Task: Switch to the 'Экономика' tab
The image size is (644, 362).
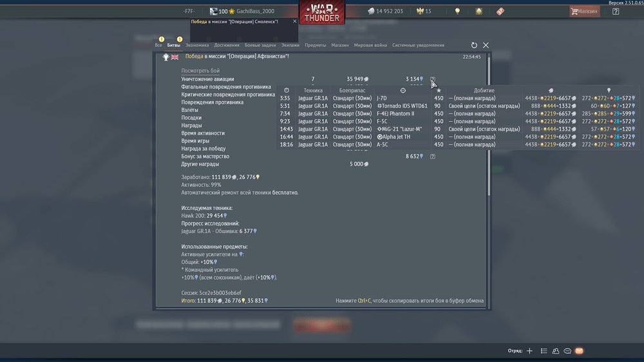Action: coord(197,46)
